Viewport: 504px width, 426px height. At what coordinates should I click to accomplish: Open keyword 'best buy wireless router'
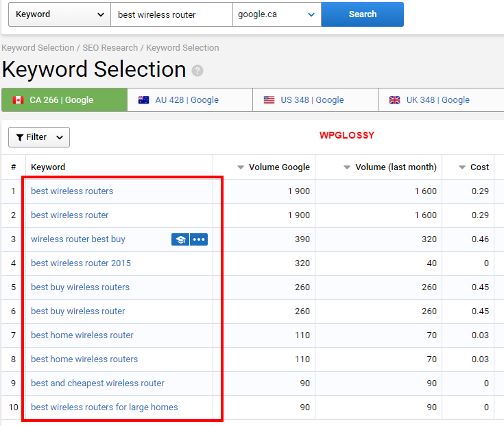tap(77, 311)
